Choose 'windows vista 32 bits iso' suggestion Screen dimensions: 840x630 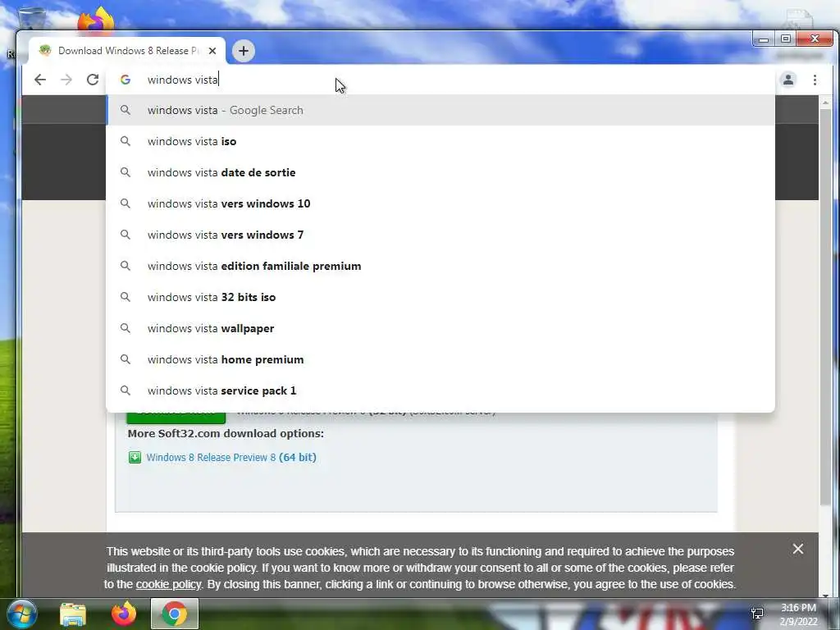click(441, 297)
